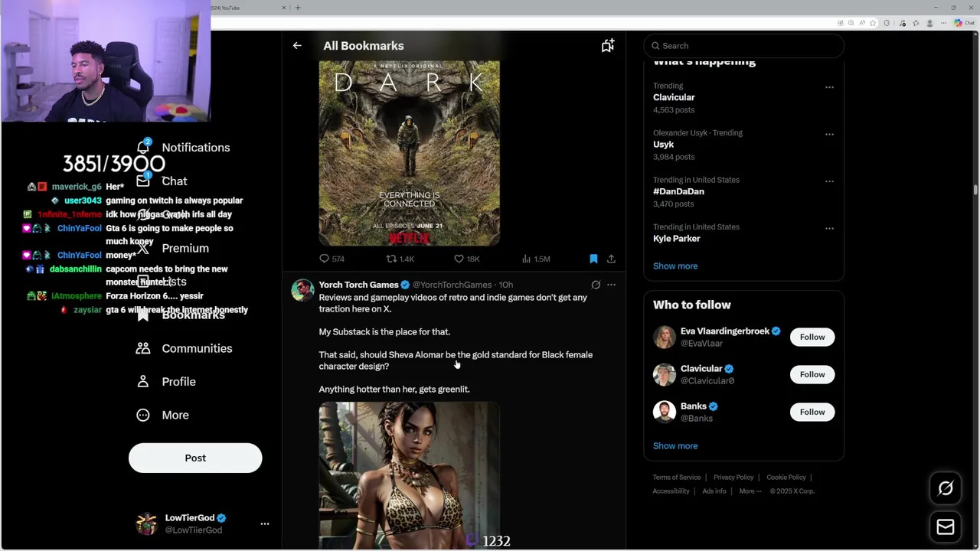980x551 pixels.
Task: Open the Grok icon on Yorch Torch Games post
Action: [596, 285]
